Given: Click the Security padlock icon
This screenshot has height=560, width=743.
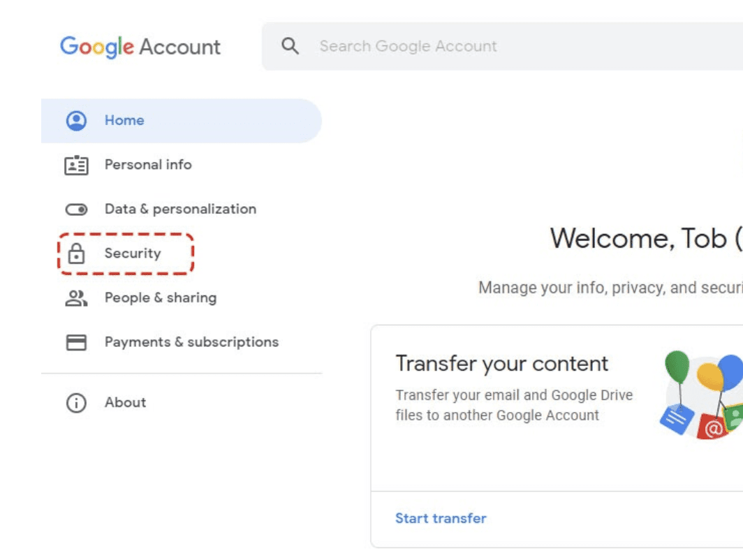Looking at the screenshot, I should [x=76, y=254].
